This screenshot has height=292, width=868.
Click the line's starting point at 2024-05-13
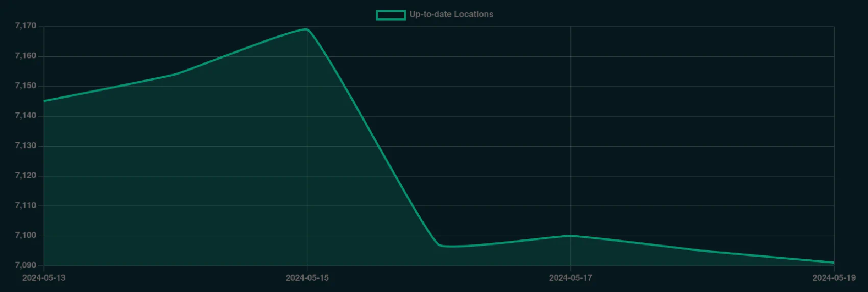tap(44, 101)
